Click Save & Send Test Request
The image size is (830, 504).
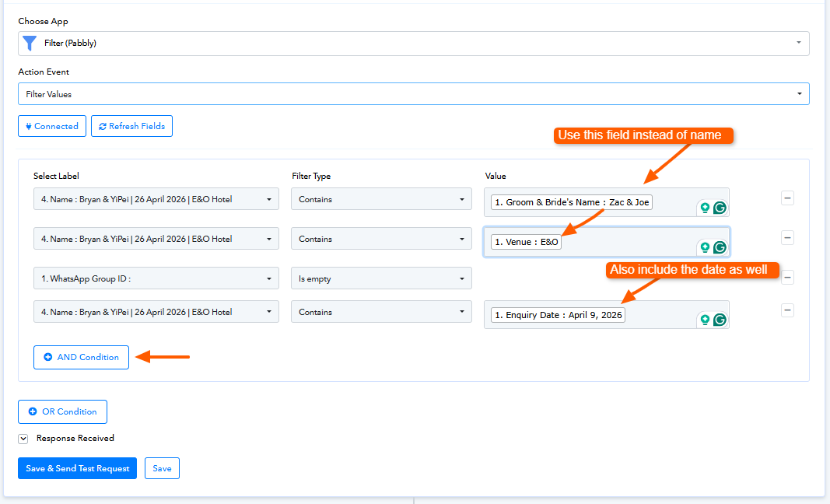click(77, 468)
